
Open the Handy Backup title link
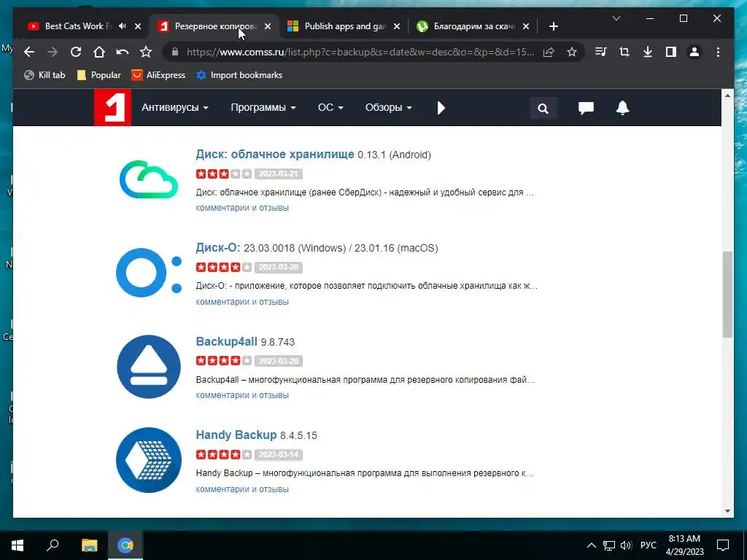tap(236, 435)
